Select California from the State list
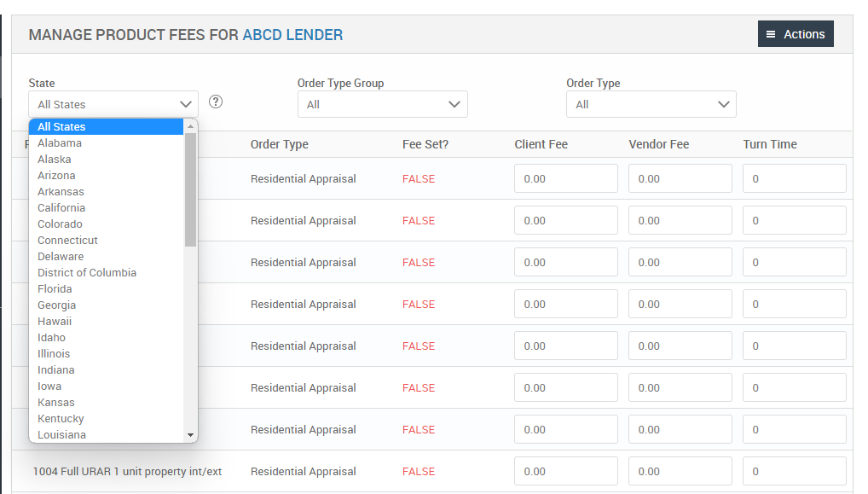This screenshot has width=868, height=494. pos(61,207)
